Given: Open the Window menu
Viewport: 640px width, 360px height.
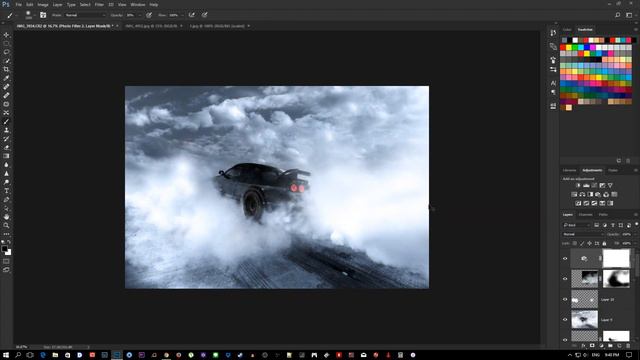Looking at the screenshot, I should pyautogui.click(x=138, y=4).
